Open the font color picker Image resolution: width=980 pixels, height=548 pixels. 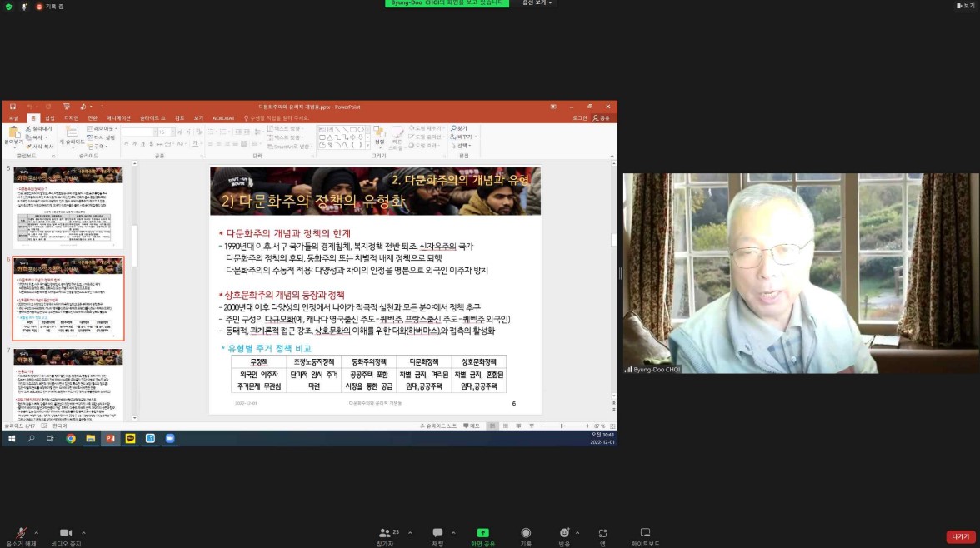pyautogui.click(x=195, y=144)
